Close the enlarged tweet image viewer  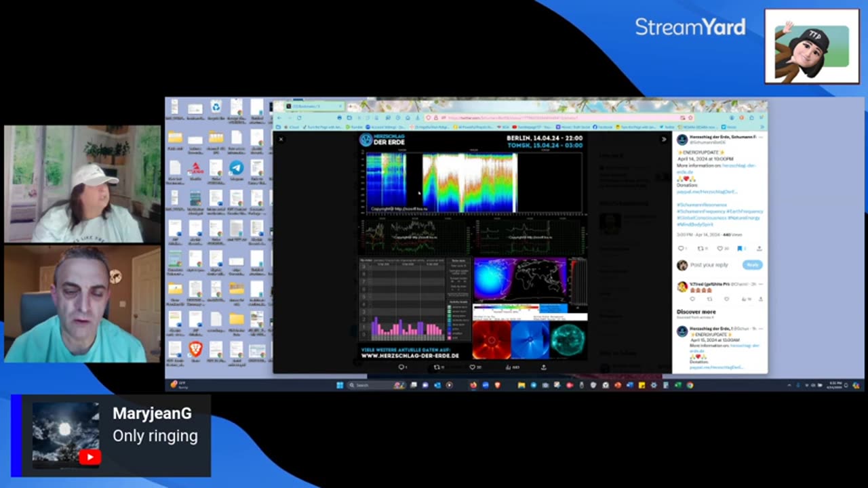[x=281, y=139]
